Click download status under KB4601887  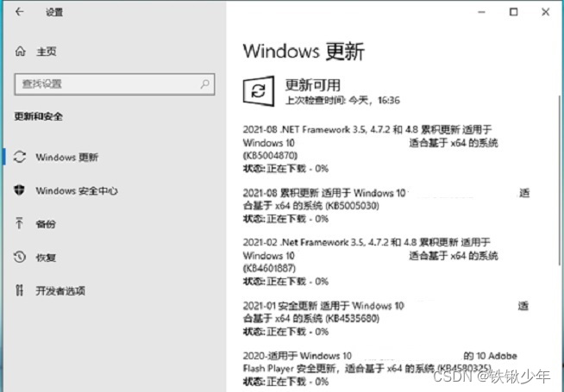click(285, 281)
